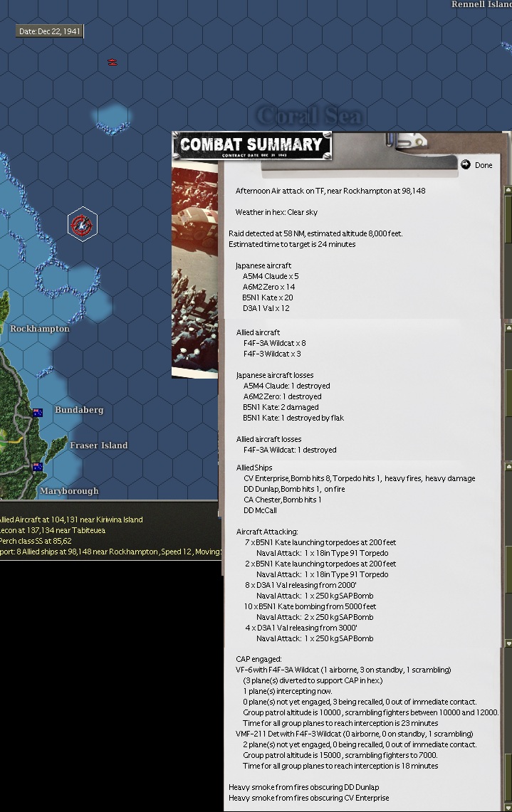Click the Kiriwina Island message in the log
This screenshot has width=512, height=812.
[x=71, y=520]
